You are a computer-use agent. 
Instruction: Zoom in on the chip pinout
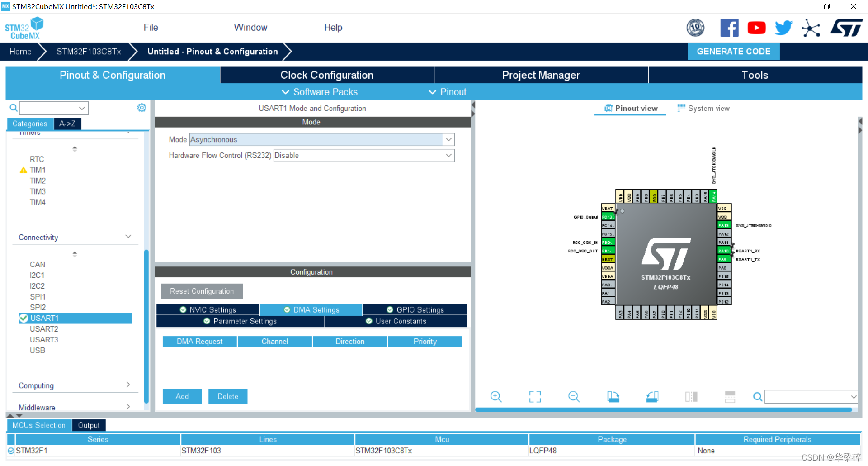click(496, 397)
